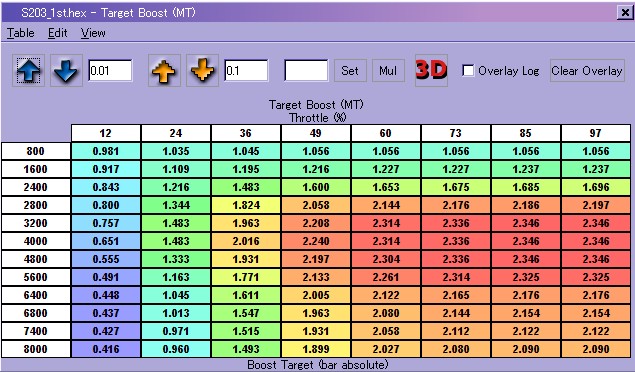Click the blue up arrow increment icon
The height and width of the screenshot is (372, 635).
(x=29, y=71)
